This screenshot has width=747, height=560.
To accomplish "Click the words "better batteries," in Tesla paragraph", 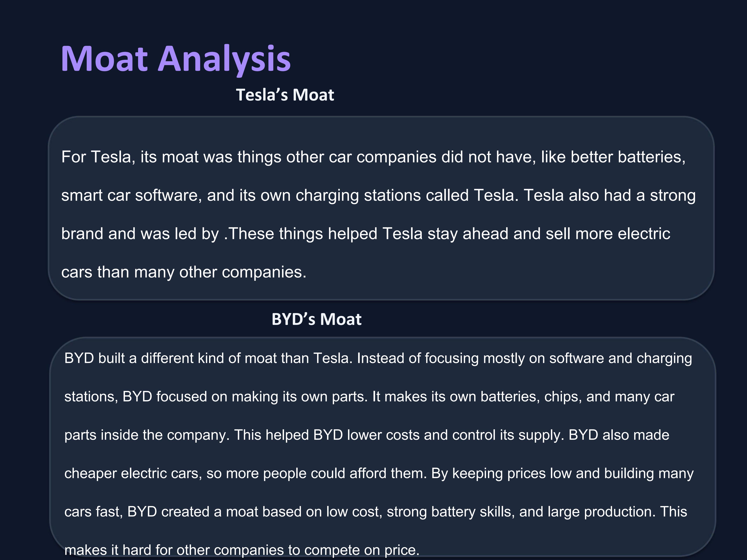I will click(628, 157).
